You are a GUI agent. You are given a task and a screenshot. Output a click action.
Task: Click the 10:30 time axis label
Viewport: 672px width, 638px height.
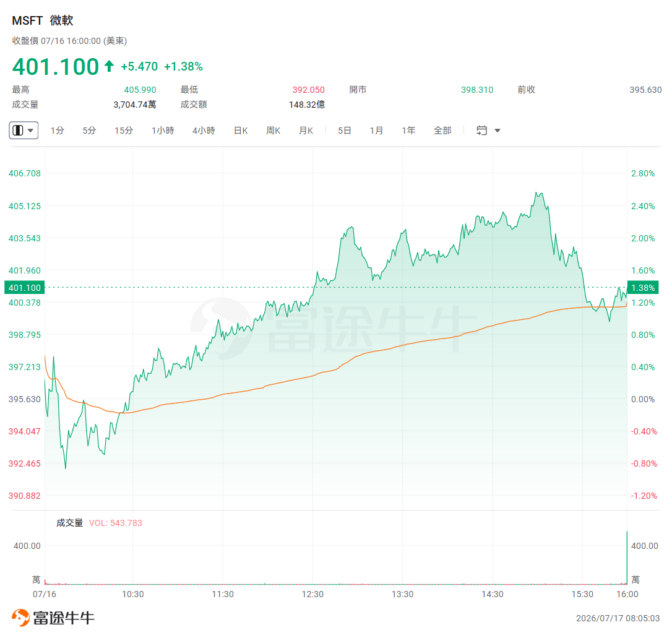click(x=133, y=594)
